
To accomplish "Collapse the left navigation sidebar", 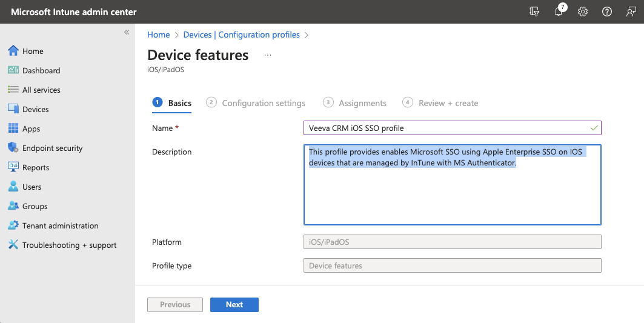I will point(127,32).
